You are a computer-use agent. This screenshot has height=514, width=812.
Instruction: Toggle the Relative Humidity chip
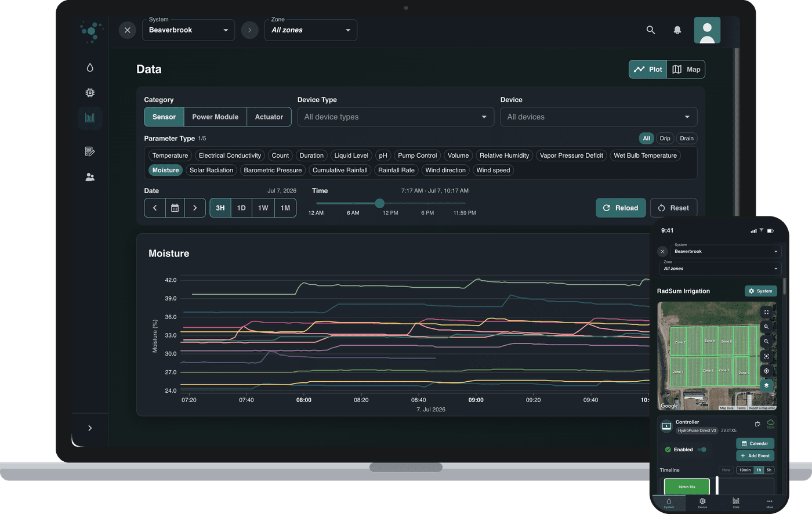(x=504, y=155)
